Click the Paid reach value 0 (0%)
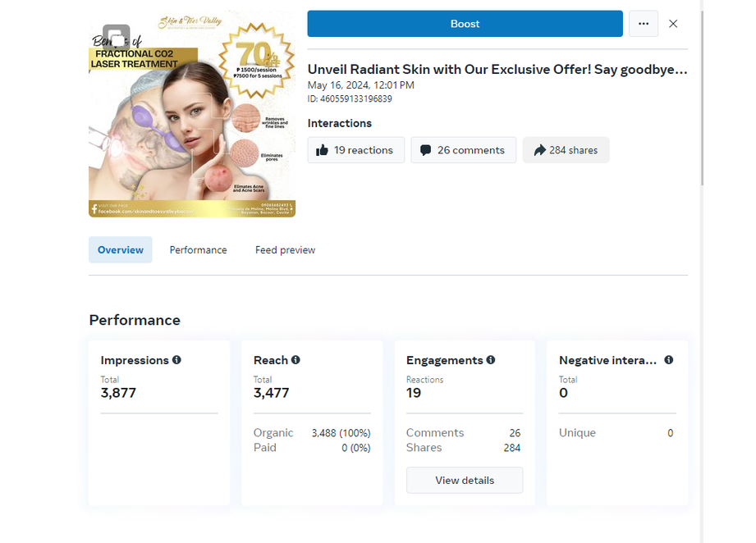 click(x=355, y=448)
